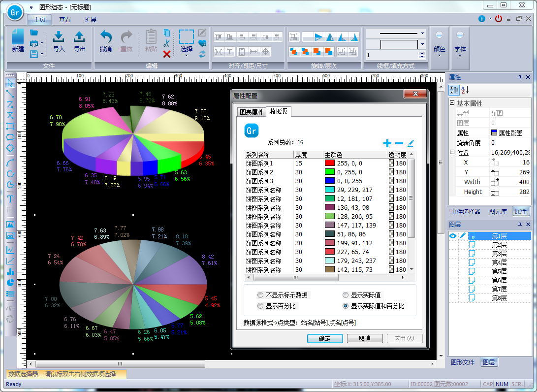Select the text T tool
537x392 pixels.
(x=10, y=199)
